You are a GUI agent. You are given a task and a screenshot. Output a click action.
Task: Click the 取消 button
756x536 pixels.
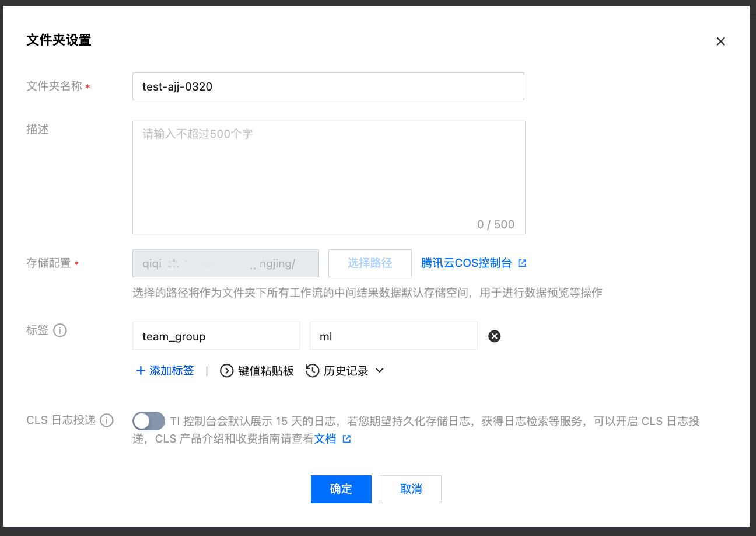(411, 489)
